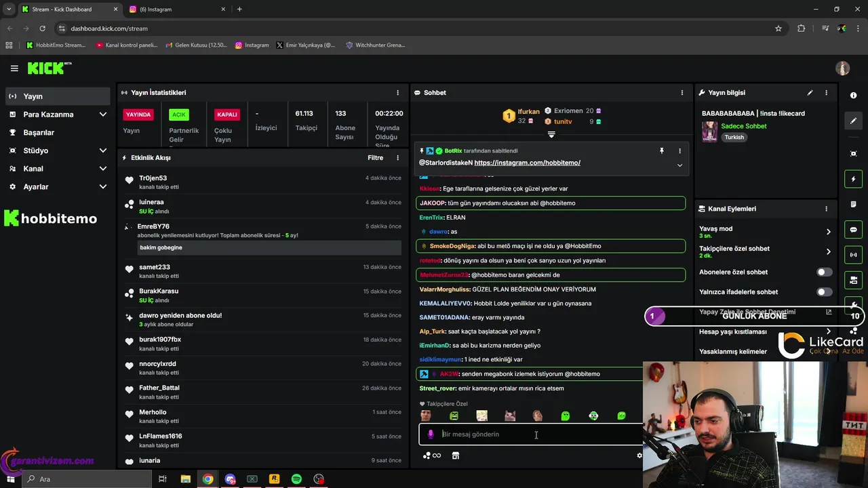Open Yayın İstatistikleri panel options menu
The height and width of the screenshot is (488, 868).
coord(398,93)
